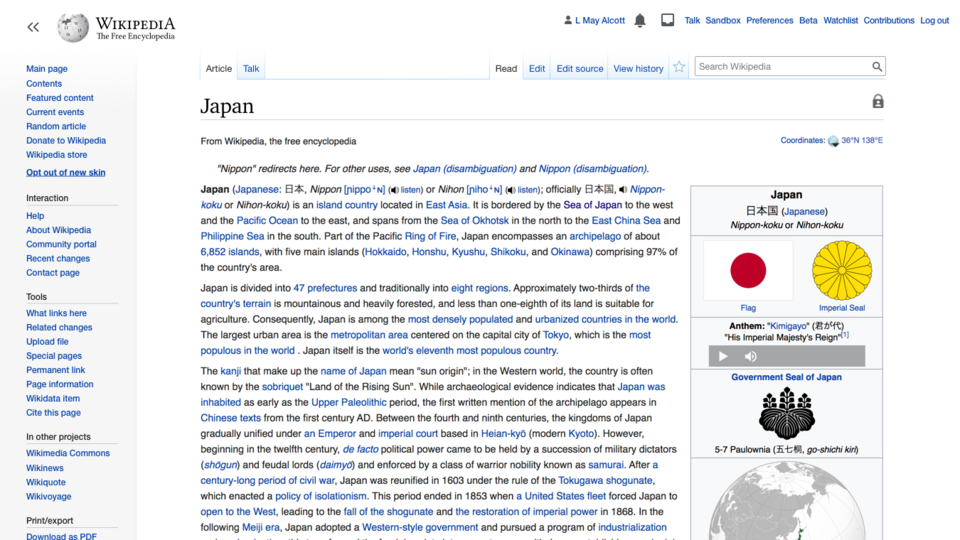The height and width of the screenshot is (540, 960).
Task: Open the Sandbox link
Action: click(723, 20)
